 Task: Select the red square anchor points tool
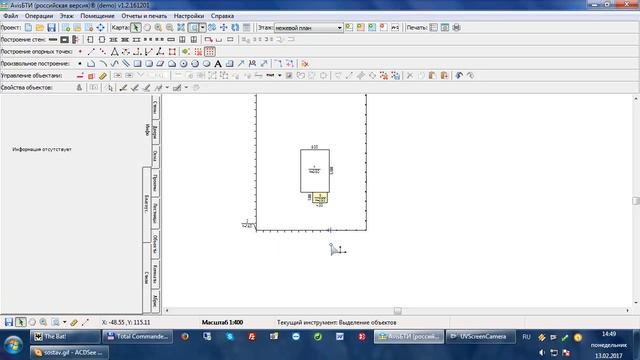(172, 51)
